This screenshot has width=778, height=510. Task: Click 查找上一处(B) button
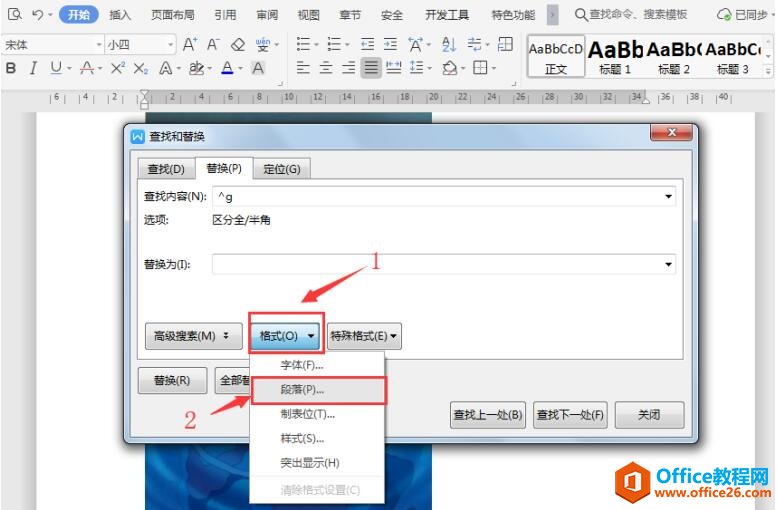[488, 415]
